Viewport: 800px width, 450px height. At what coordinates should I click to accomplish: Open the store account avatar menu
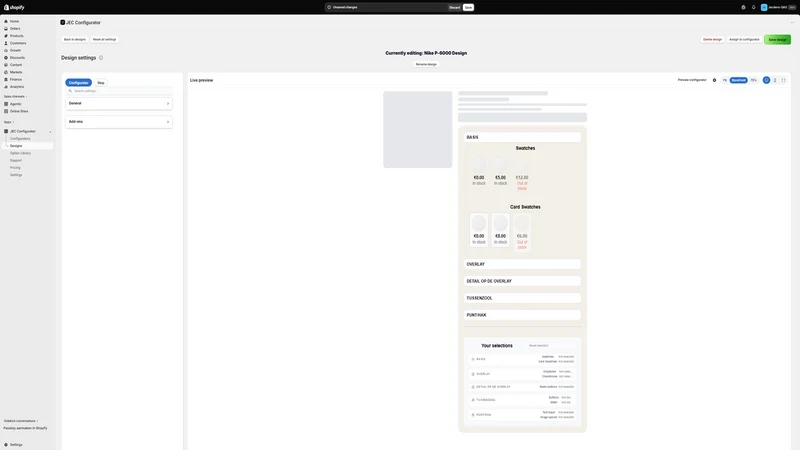point(764,7)
